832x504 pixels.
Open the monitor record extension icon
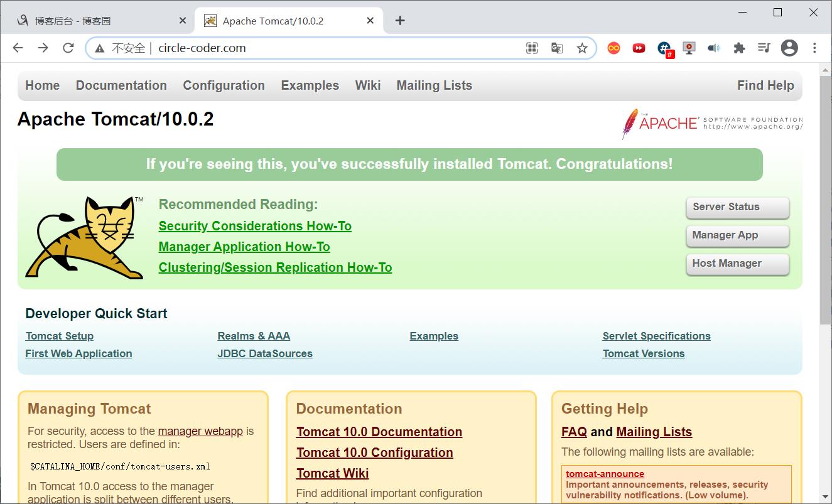689,48
